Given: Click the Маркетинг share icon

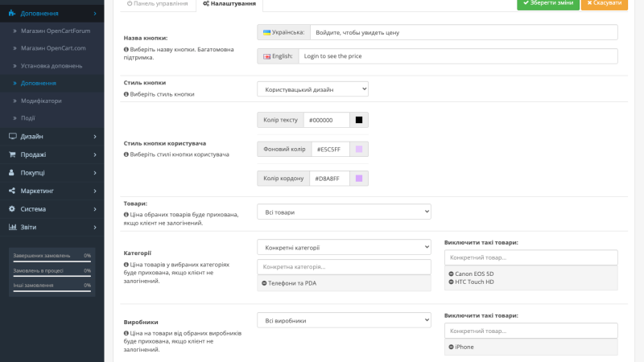Looking at the screenshot, I should point(12,191).
